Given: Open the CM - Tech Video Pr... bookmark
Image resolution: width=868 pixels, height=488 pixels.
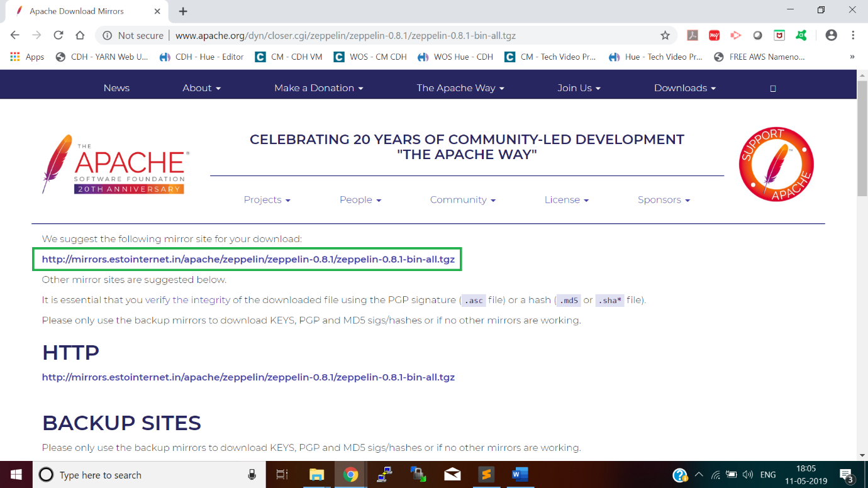Looking at the screenshot, I should (x=550, y=57).
